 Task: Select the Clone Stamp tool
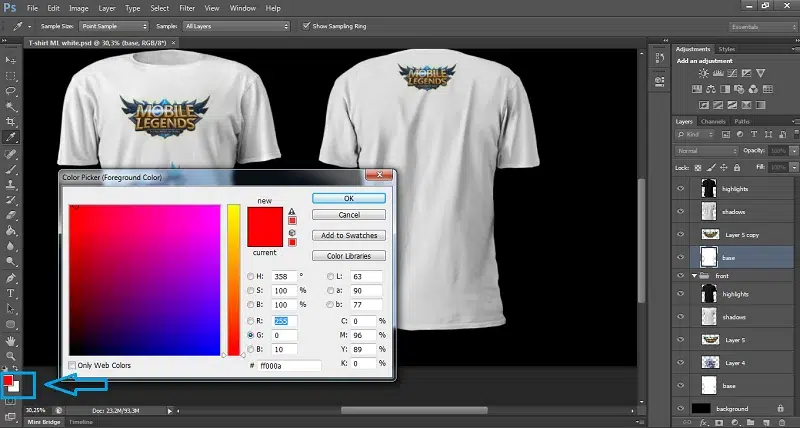(10, 185)
